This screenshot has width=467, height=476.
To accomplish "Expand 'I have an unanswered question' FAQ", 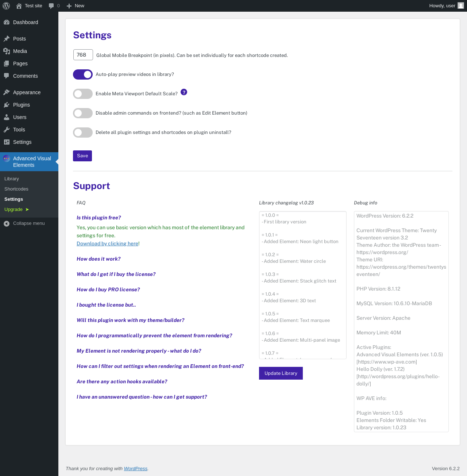I will click(142, 397).
